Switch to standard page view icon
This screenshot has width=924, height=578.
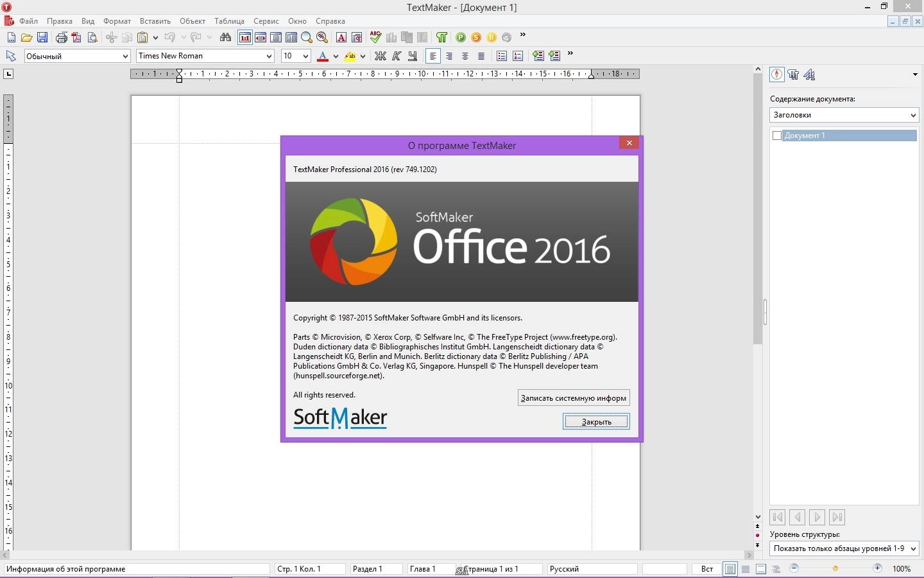tap(730, 569)
